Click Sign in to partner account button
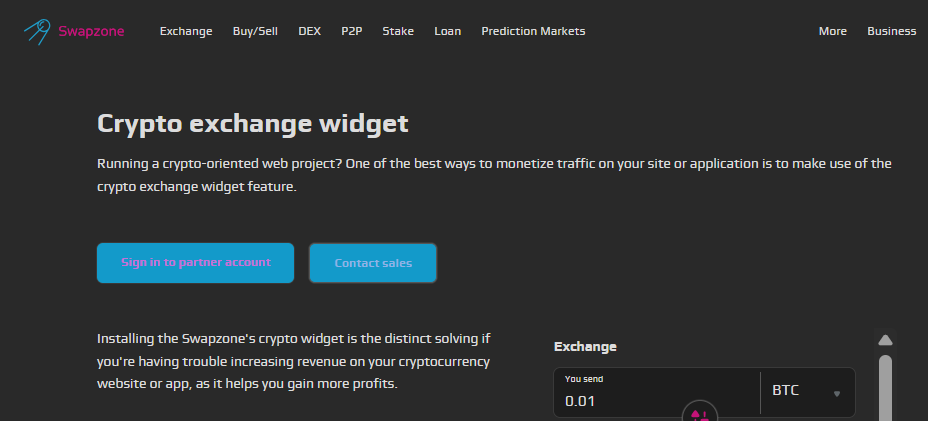Screen dimensions: 928x421 (x=195, y=263)
